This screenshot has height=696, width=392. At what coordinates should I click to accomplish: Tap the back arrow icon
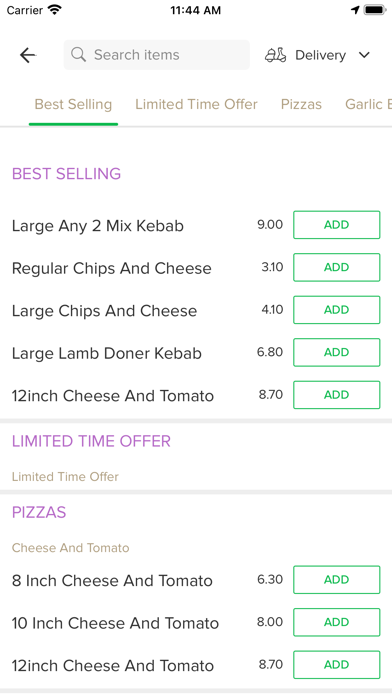click(28, 55)
